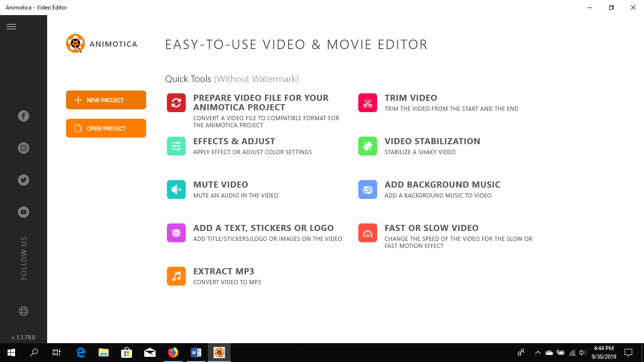Open an existing project
This screenshot has width=644, height=362.
click(106, 128)
